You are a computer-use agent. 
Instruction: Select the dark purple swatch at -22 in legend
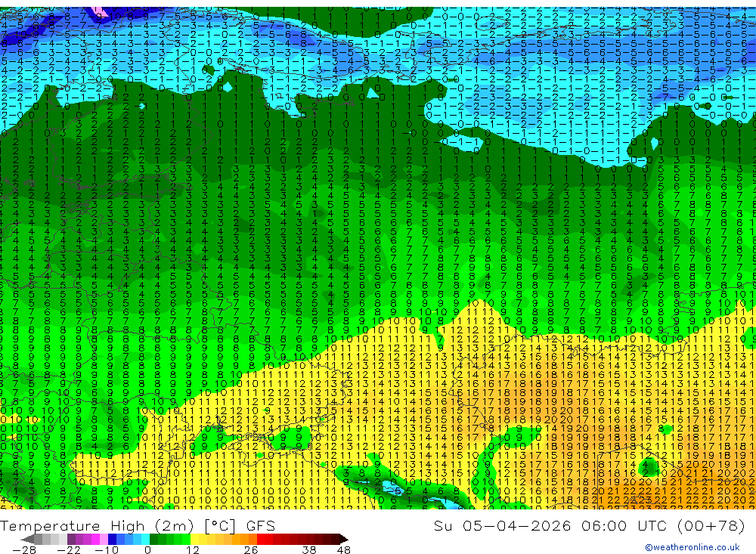pos(71,540)
